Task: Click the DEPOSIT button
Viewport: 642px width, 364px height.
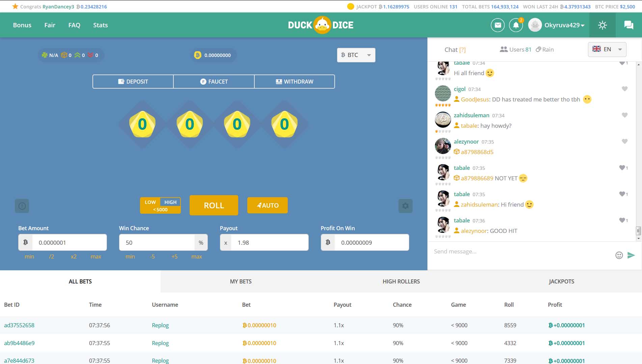Action: pos(133,82)
